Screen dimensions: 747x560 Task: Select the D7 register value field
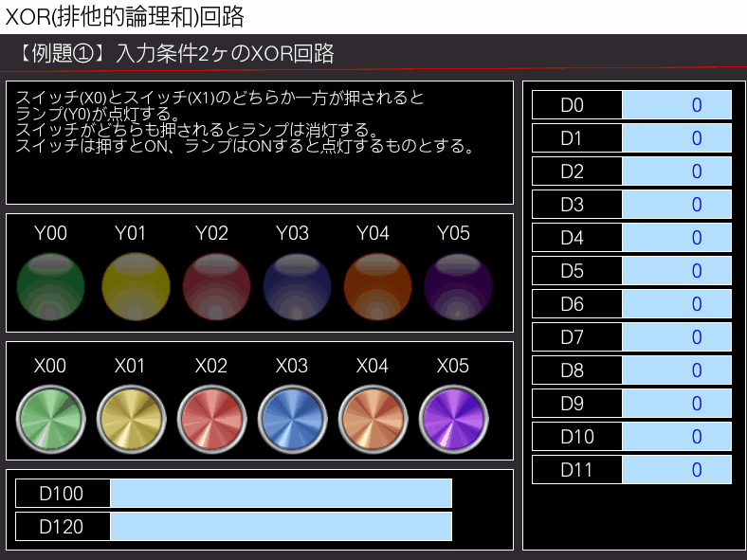[x=677, y=336]
